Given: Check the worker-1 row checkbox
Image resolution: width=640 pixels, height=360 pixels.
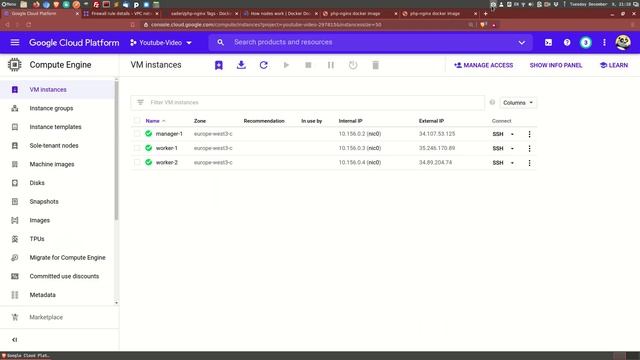Looking at the screenshot, I should pyautogui.click(x=137, y=148).
